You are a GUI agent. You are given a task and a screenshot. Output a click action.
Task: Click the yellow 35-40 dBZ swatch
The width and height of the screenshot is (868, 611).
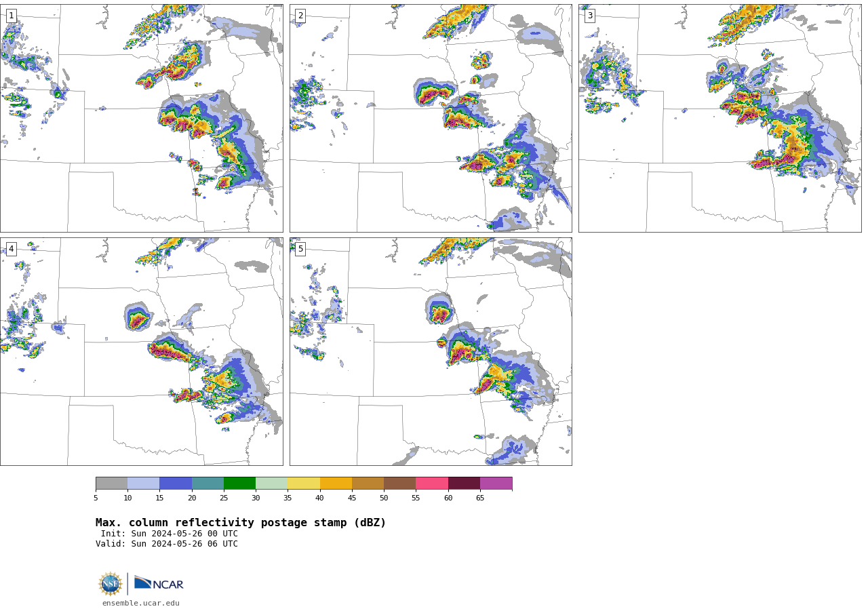[x=304, y=483]
